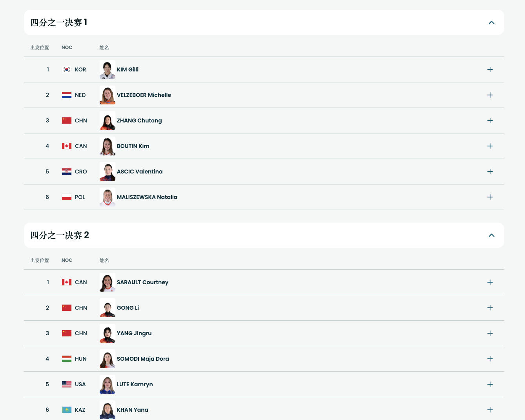Viewport: 525px width, 420px height.
Task: Click plus icon for MALISZEWSKA Natalia
Action: 490,197
